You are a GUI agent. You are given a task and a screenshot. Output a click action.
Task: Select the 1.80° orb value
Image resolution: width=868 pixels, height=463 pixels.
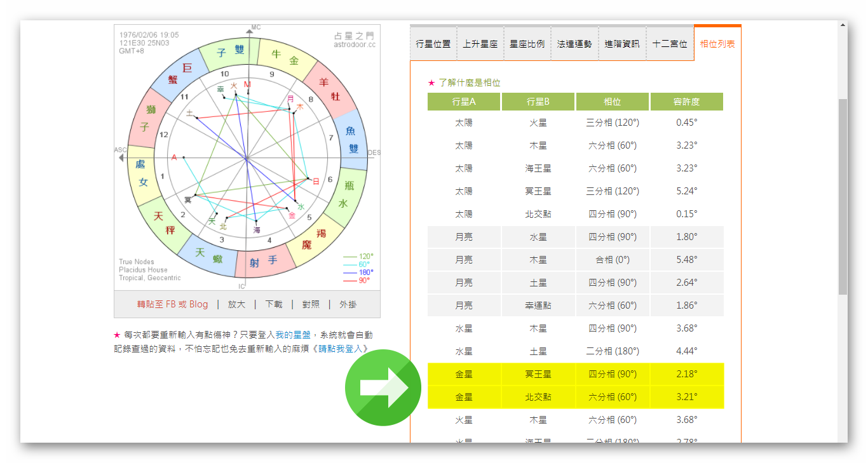[x=687, y=237]
